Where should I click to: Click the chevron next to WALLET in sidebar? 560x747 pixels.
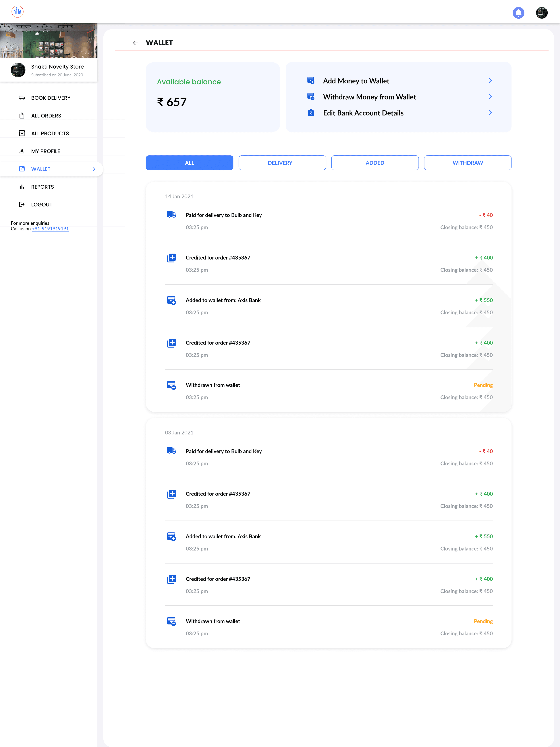click(94, 169)
